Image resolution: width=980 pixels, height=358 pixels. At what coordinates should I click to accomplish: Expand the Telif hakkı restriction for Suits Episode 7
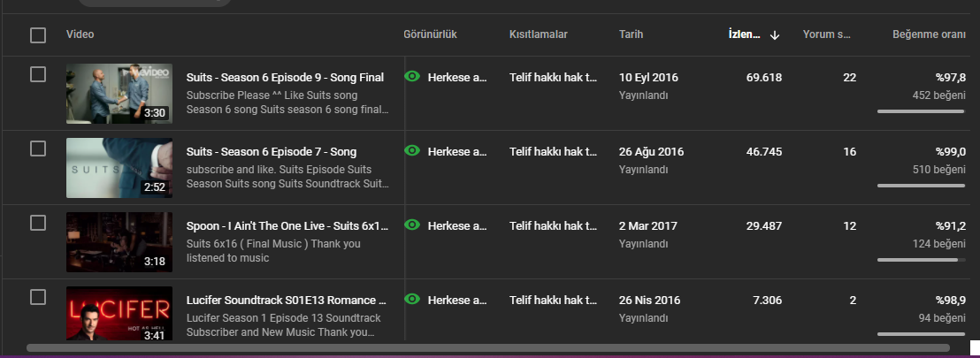point(553,151)
